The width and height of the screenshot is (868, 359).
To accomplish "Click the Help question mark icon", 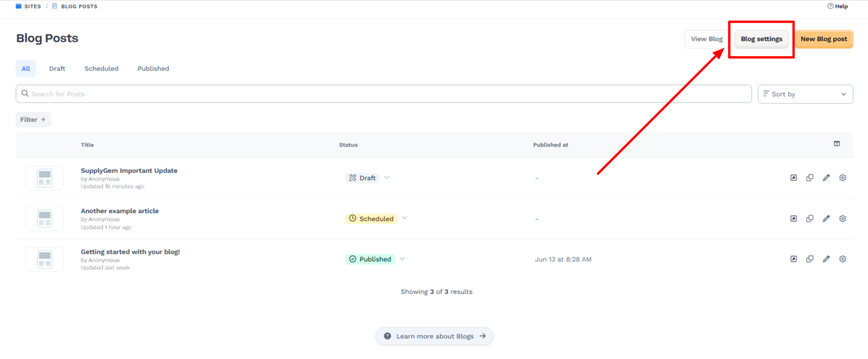I will [x=830, y=6].
